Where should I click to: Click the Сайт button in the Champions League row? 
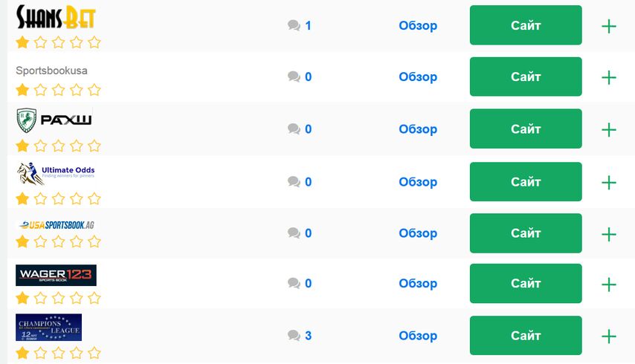[x=526, y=335]
